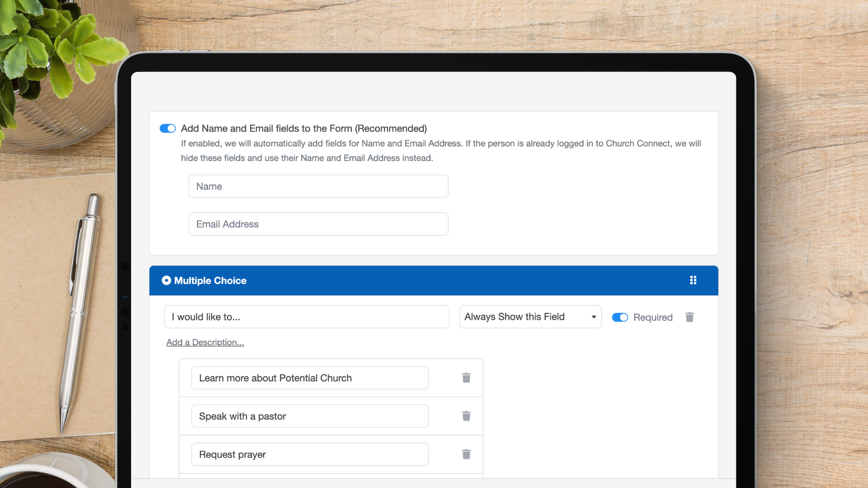Viewport: 868px width, 488px height.
Task: Remove the 'Speak with a pastor' option
Action: 466,416
